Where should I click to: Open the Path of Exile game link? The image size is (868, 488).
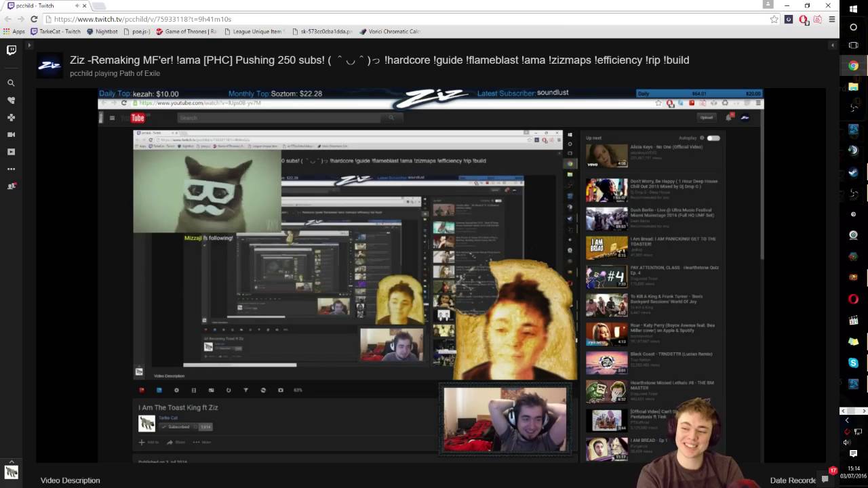point(139,73)
